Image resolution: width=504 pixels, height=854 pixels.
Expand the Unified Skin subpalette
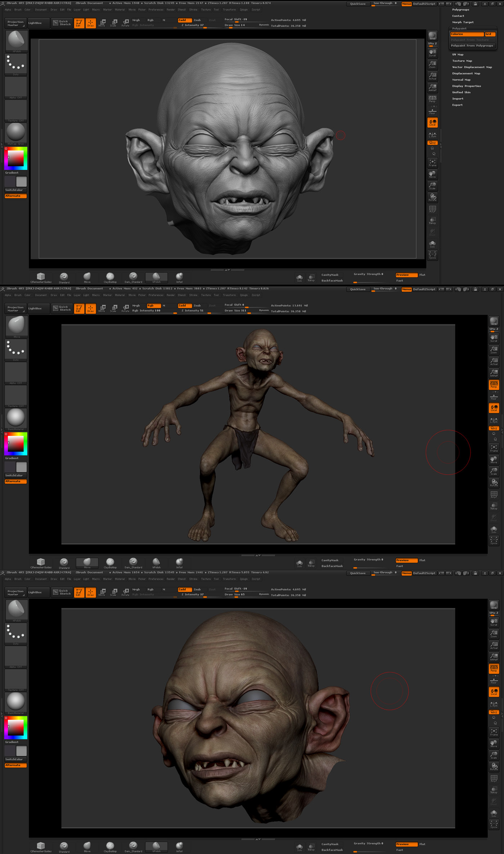tap(461, 93)
